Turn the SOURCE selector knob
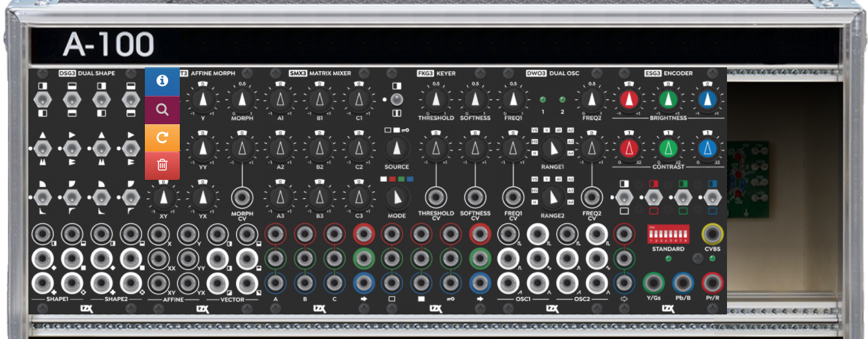 pos(396,149)
